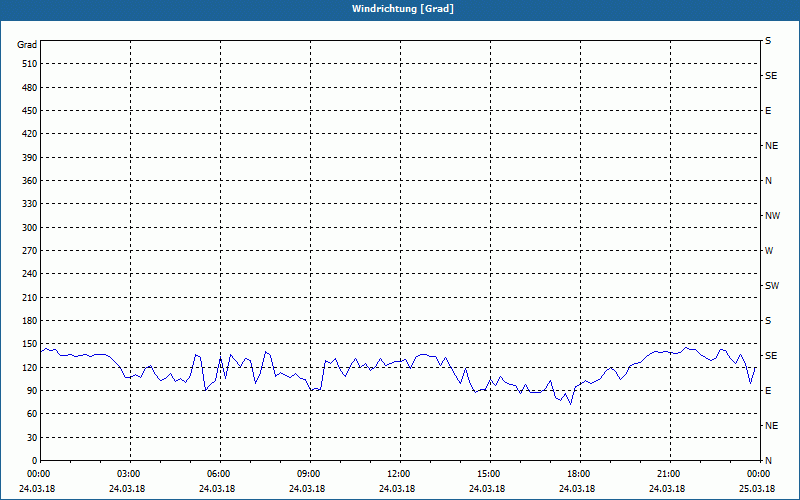Select the 420 y-axis value
The height and width of the screenshot is (500, 800).
coord(30,134)
